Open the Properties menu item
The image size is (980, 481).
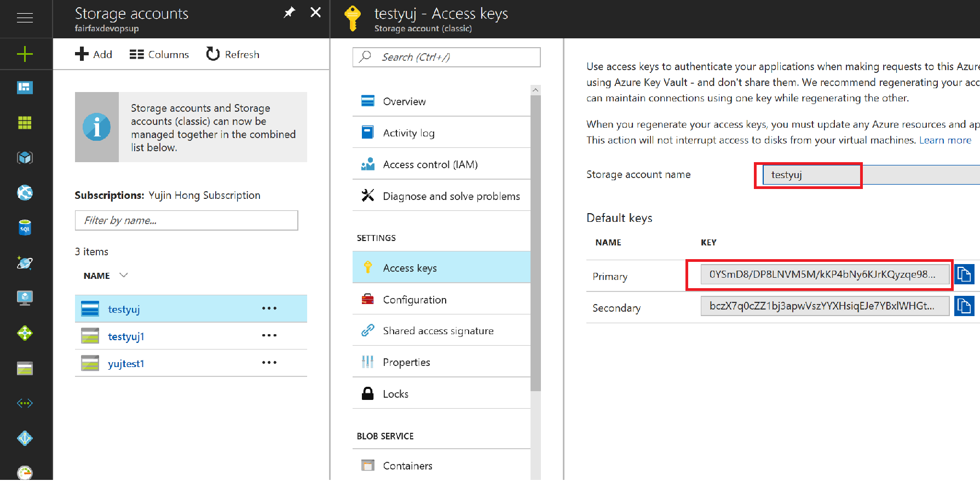pos(442,362)
